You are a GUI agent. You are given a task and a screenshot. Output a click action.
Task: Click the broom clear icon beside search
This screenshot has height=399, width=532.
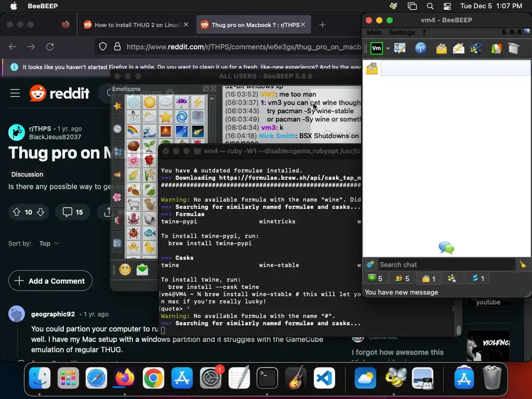click(523, 264)
